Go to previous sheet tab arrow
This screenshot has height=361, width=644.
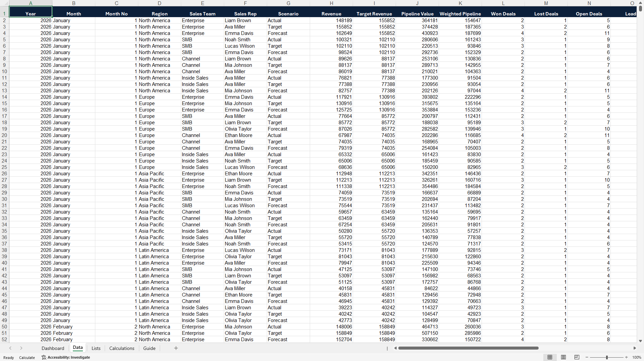pos(10,348)
